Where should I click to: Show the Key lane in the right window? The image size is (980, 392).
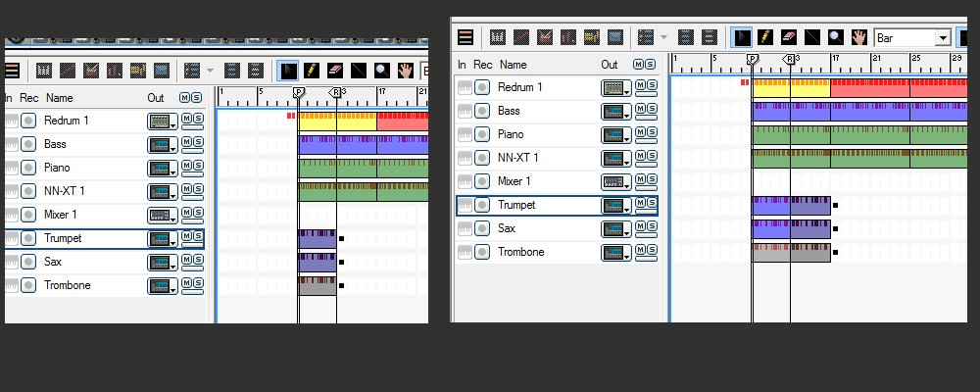[x=498, y=37]
